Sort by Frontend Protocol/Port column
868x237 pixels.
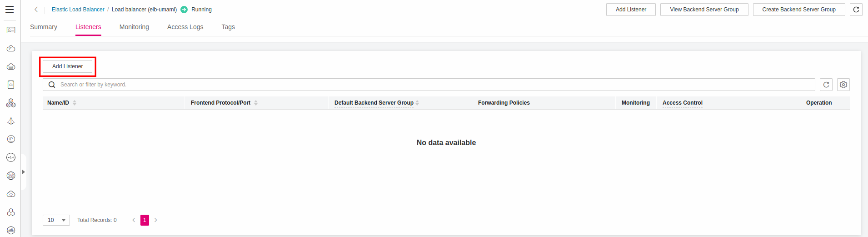256,103
